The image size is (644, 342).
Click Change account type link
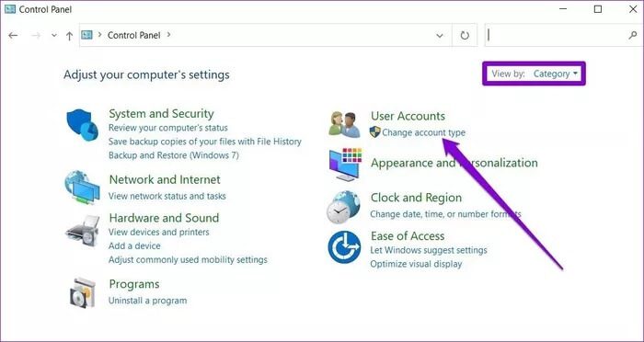click(x=423, y=132)
